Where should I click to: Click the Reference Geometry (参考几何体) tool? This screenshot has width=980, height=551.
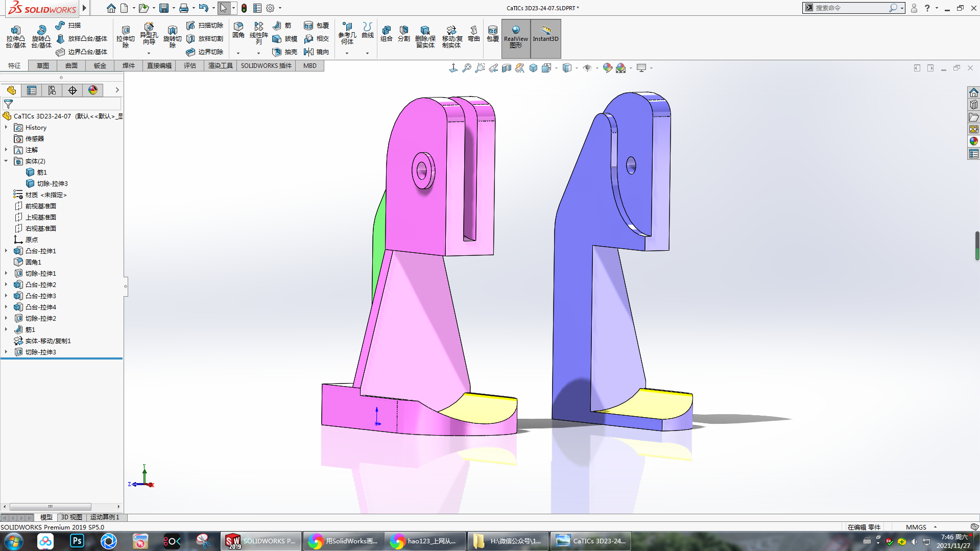click(347, 33)
